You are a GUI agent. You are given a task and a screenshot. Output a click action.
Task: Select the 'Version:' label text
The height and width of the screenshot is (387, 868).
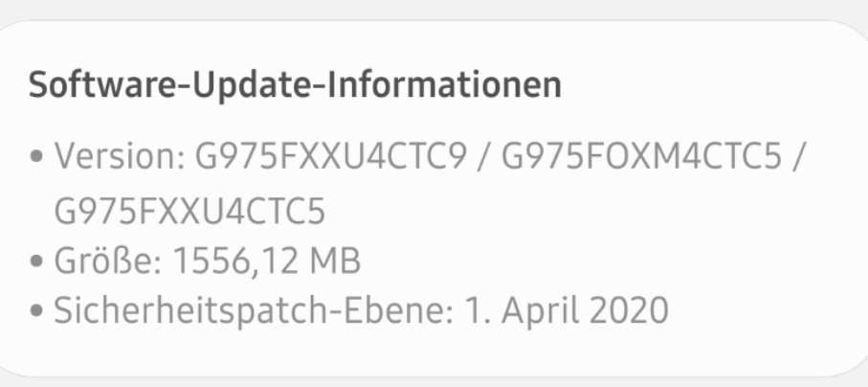119,156
